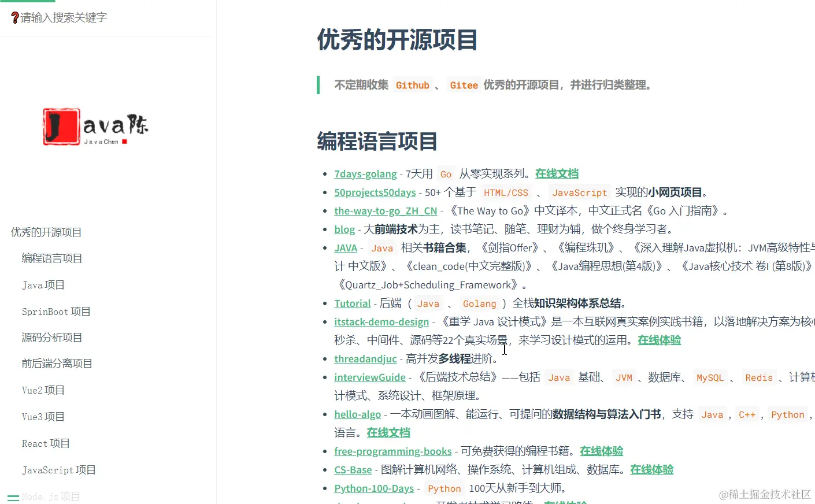This screenshot has width=815, height=504.
Task: Click the Redis code tag
Action: 759,377
